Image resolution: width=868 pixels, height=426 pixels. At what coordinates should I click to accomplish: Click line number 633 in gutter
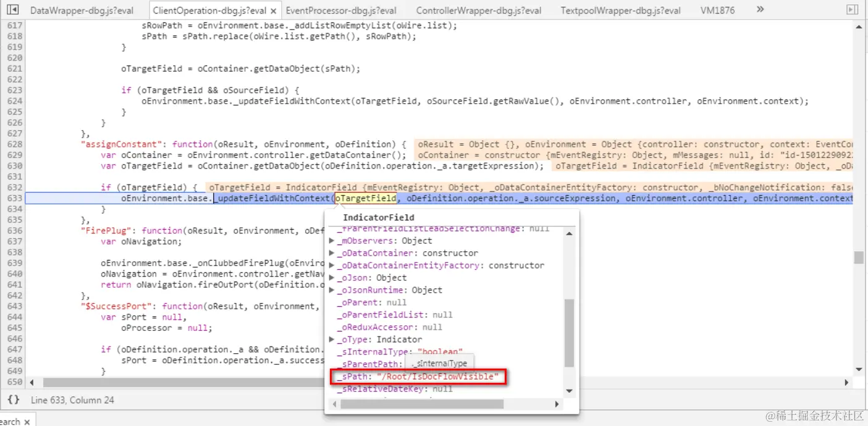click(x=15, y=198)
